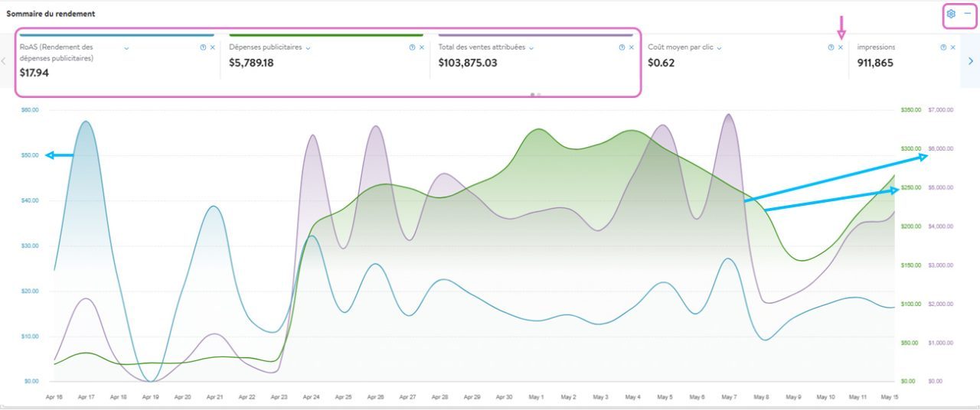Close the impressions metric card
Viewport: 980px width, 410px height.
[953, 47]
